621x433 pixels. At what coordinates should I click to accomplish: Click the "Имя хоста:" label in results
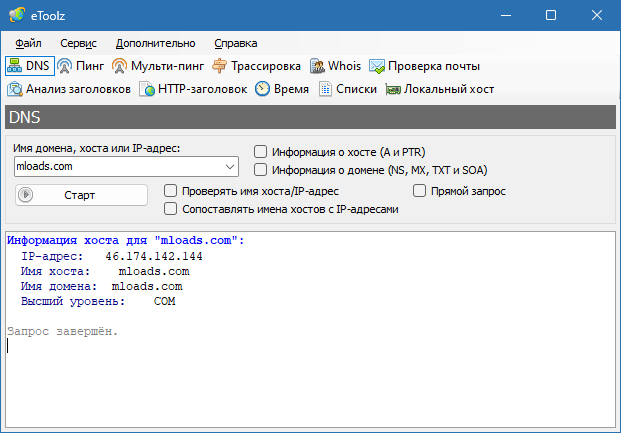click(x=55, y=271)
